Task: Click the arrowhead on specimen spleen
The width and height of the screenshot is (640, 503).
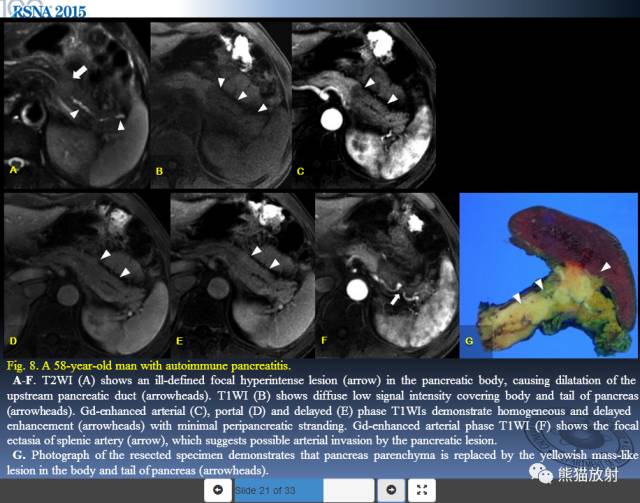Action: (606, 267)
